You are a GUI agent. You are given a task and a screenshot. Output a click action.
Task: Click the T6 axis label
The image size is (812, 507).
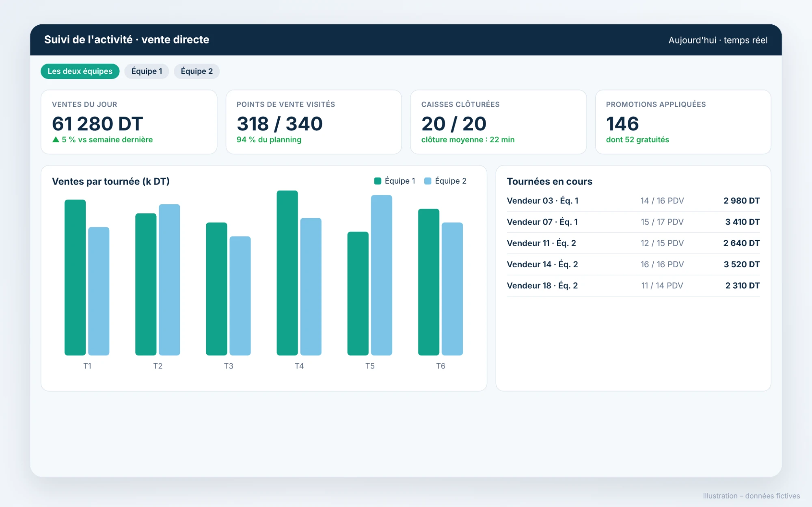(x=441, y=366)
